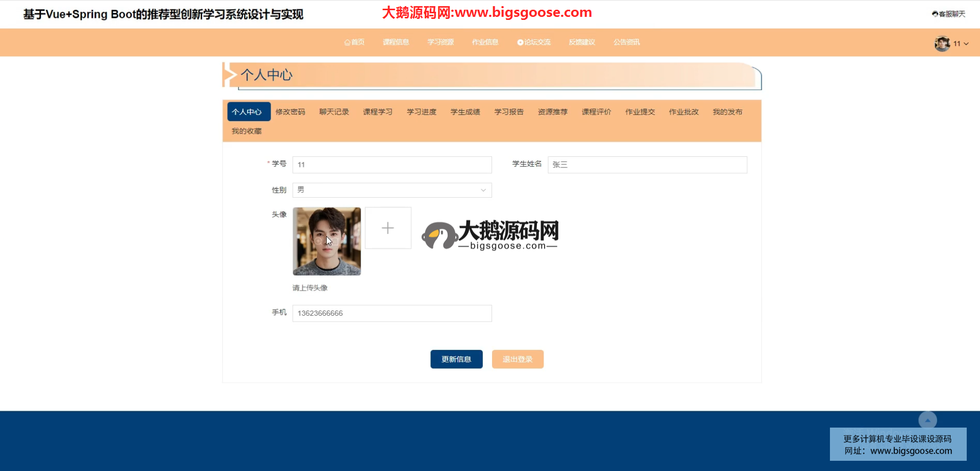Open 公告资讯 in the navigation menu
Viewport: 980px width, 471px height.
(x=626, y=42)
